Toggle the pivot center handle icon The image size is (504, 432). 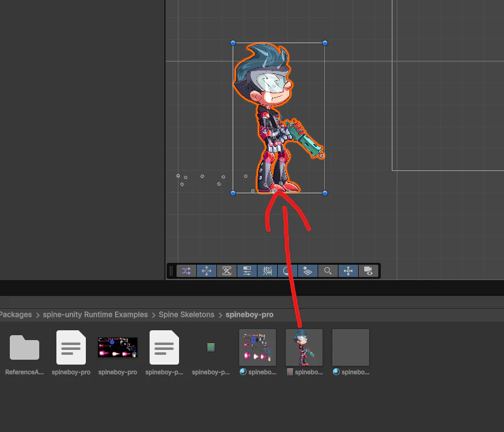click(348, 271)
